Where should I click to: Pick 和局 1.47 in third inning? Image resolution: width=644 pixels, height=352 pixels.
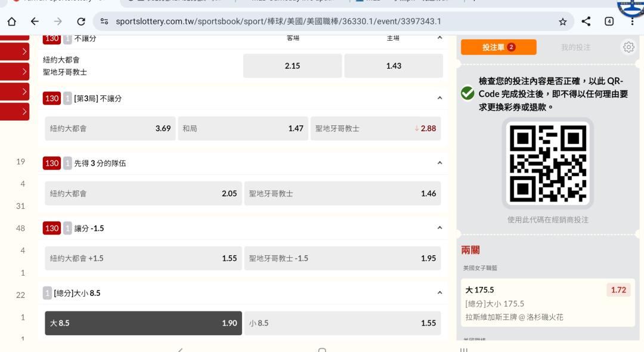click(x=243, y=128)
